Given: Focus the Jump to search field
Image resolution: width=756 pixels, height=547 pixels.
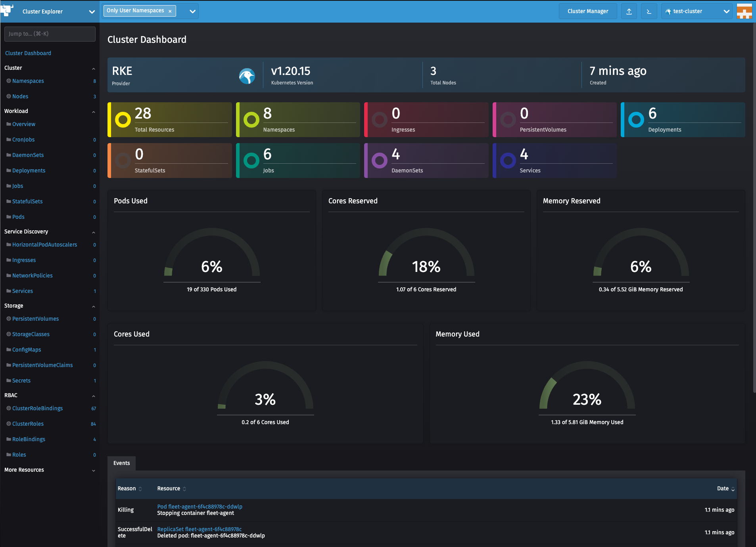Looking at the screenshot, I should (x=50, y=34).
